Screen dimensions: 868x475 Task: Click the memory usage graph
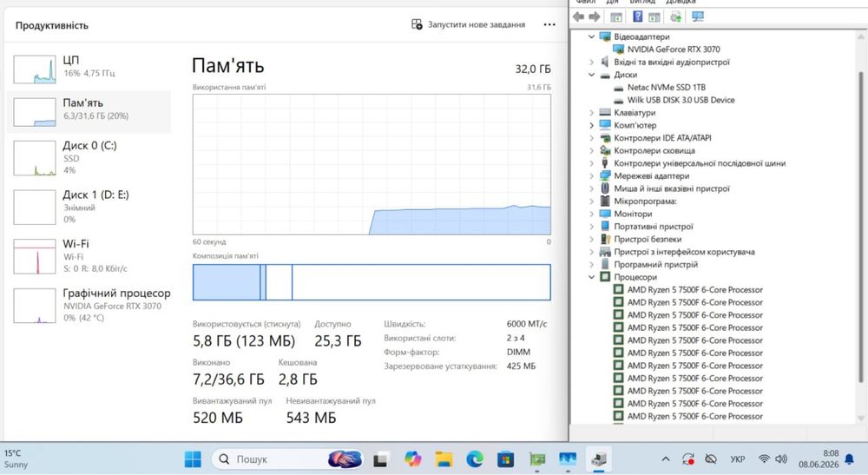[372, 164]
